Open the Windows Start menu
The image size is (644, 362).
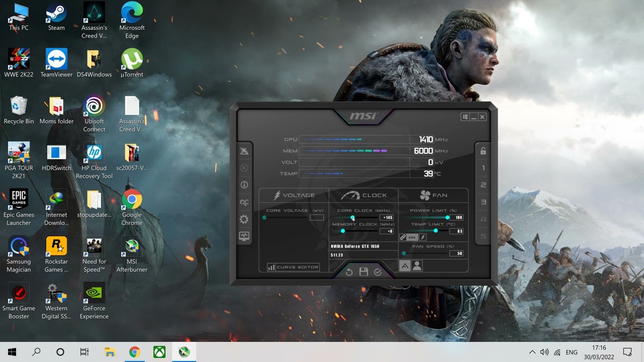coord(12,352)
